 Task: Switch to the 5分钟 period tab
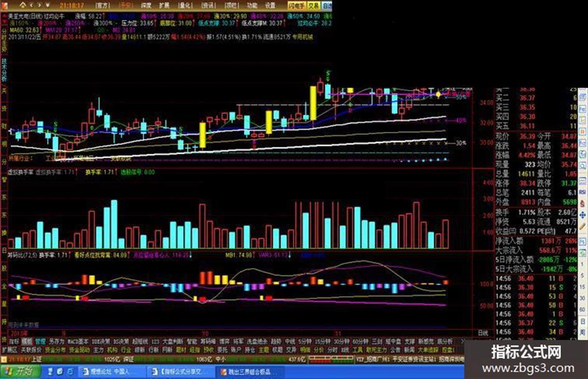(x=306, y=342)
